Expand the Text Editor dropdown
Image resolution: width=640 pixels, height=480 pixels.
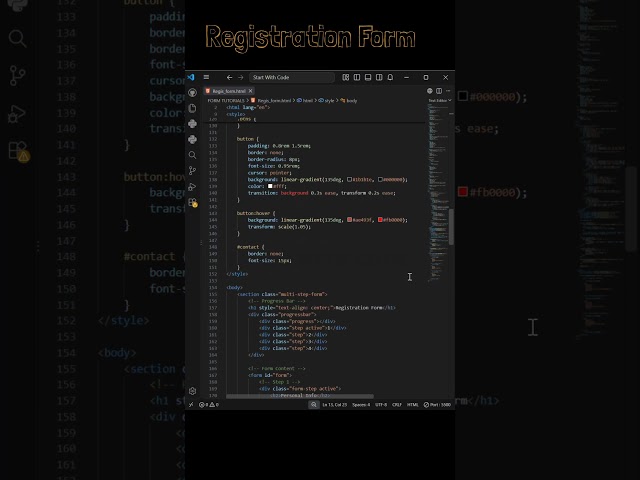(x=440, y=100)
